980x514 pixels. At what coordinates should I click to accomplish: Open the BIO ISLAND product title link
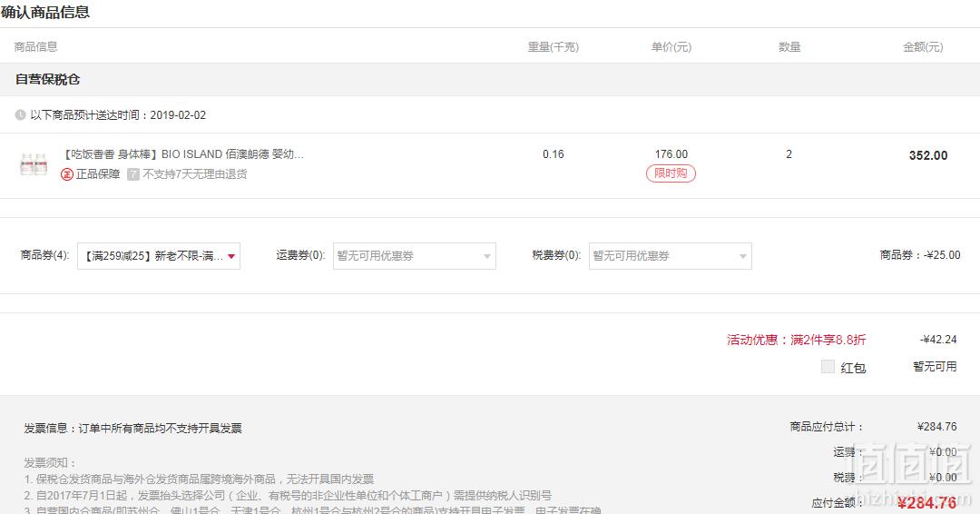(184, 153)
